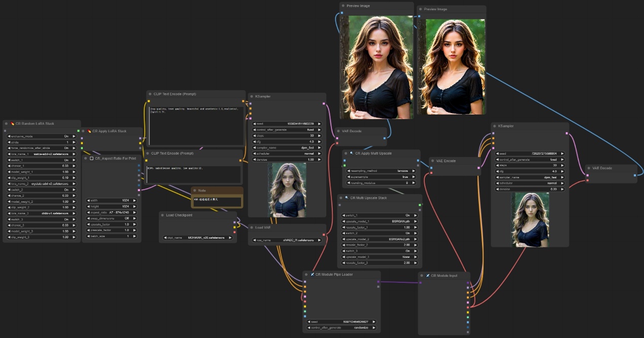
Task: Collapse the CR Random LoRA Stack node via its dot
Action: (5, 124)
